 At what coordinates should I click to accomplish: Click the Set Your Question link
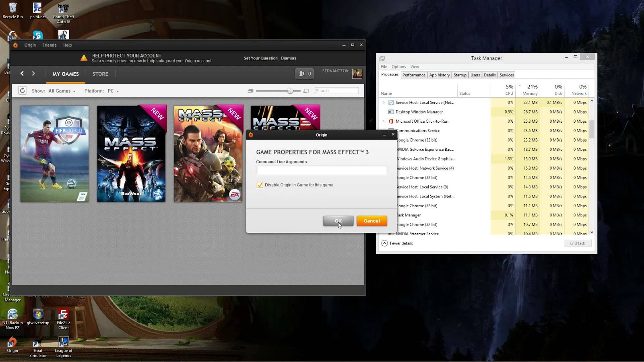click(260, 58)
